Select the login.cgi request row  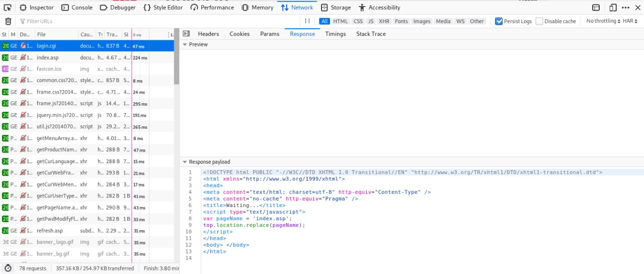click(87, 46)
